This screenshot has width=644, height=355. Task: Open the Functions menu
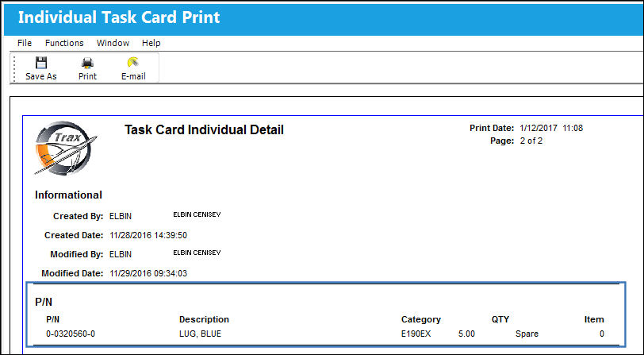tap(64, 43)
